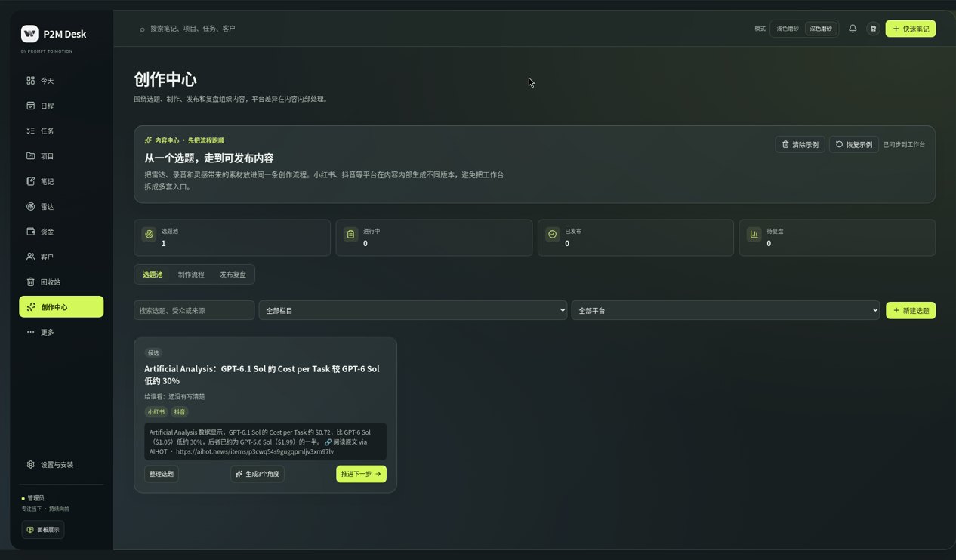Viewport: 956px width, 560px height.
Task: Click the 清除示例 button
Action: click(x=800, y=144)
